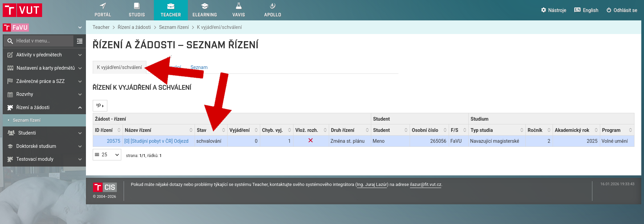Open proceeding ID 20575 link
The height and width of the screenshot is (224, 644).
(x=113, y=141)
